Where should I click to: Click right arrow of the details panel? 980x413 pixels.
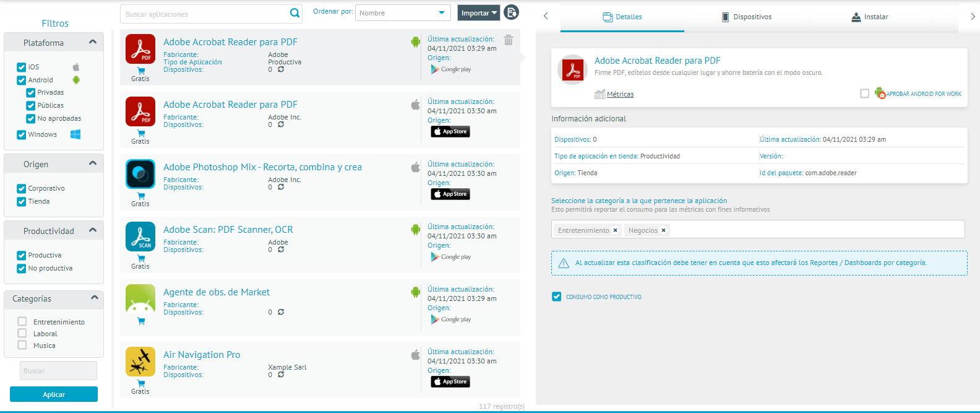tap(973, 17)
